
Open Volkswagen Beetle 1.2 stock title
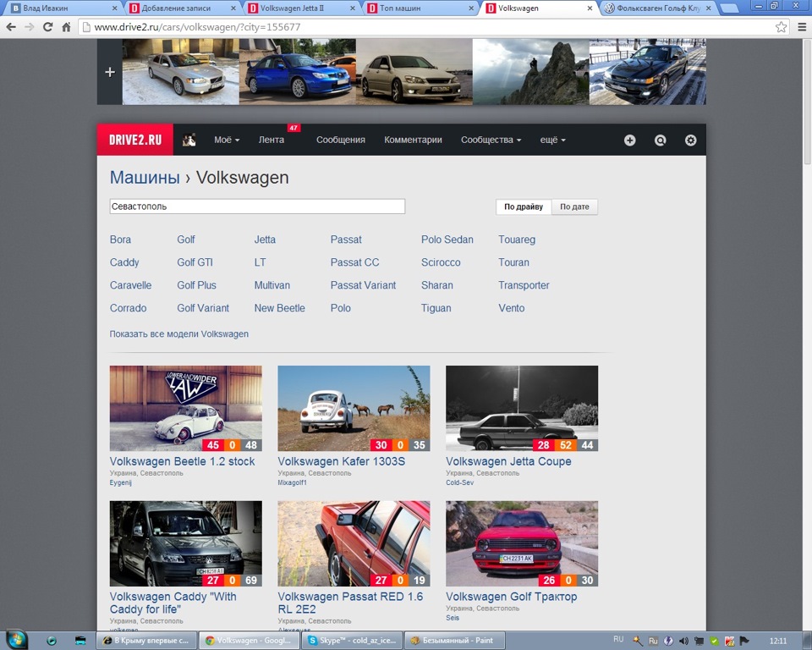[x=183, y=461]
